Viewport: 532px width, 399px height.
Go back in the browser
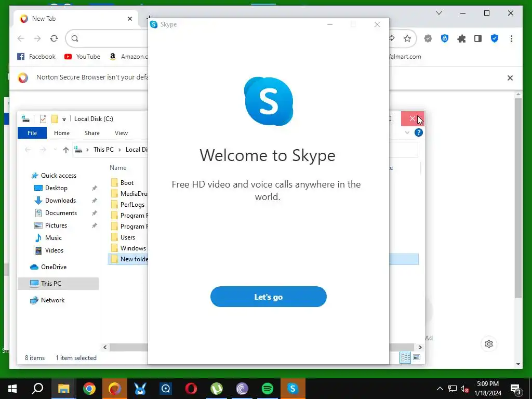click(x=21, y=38)
